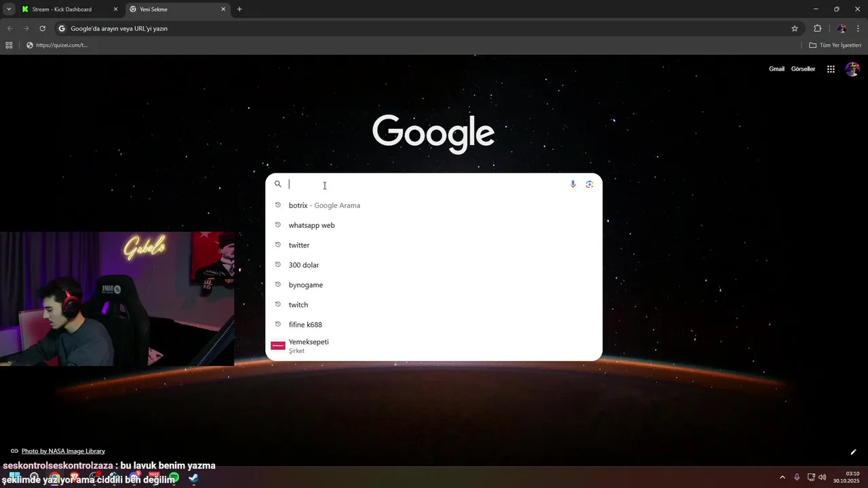Click the magnifier icon in the search box
The image size is (868, 488).
[278, 184]
